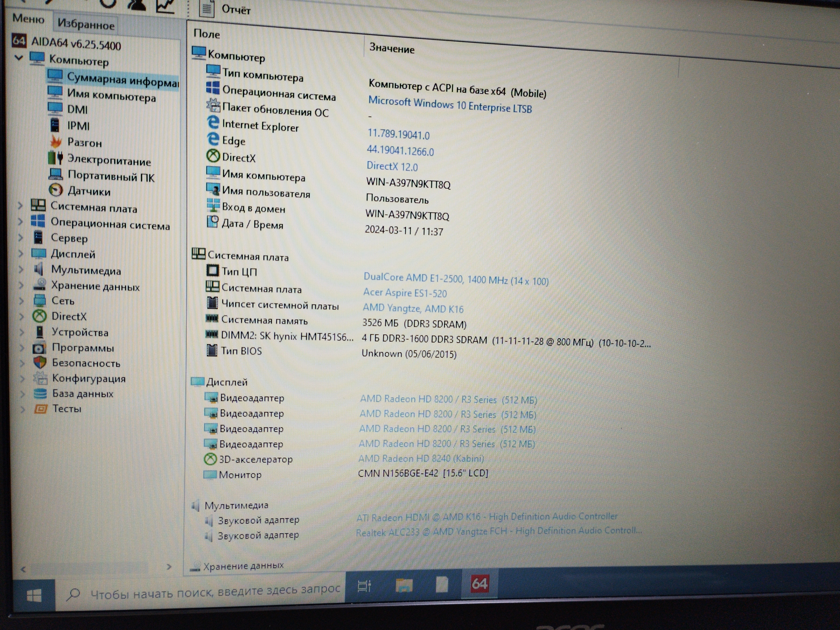This screenshot has height=630, width=840.
Task: Click the Хранение данных section header in report
Action: coord(243,566)
